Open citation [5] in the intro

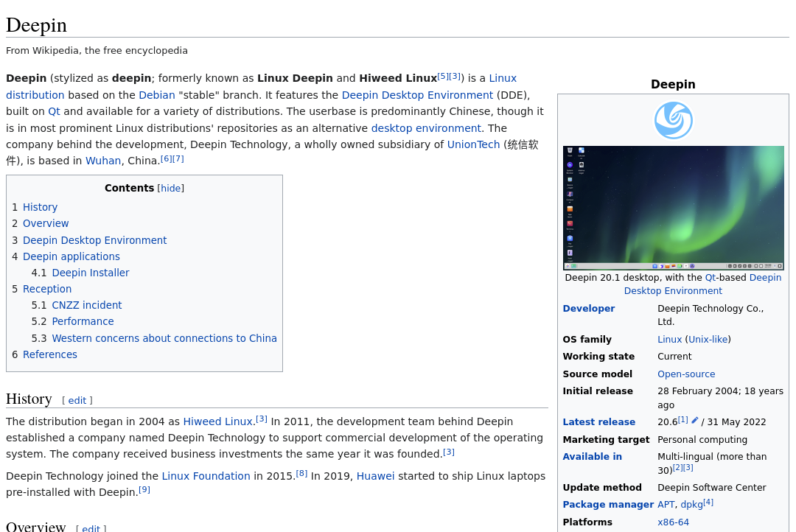point(443,76)
